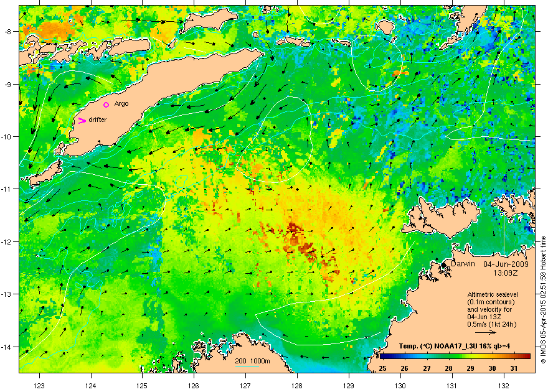Click the '(0.1m contours)' legend line

point(491,302)
